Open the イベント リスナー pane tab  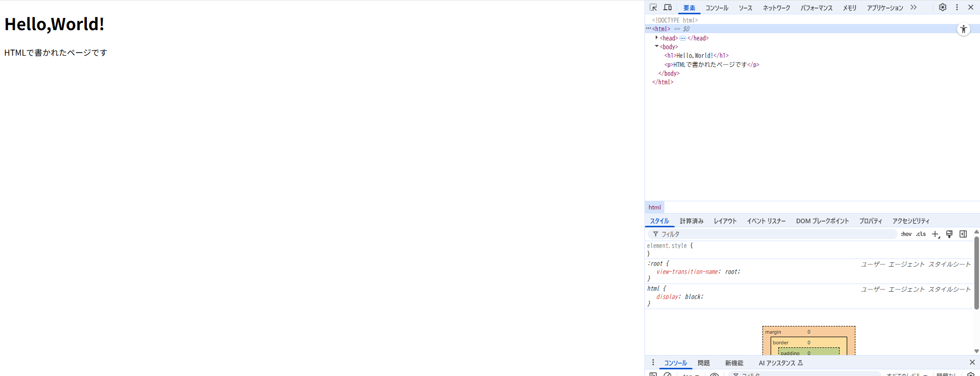766,221
